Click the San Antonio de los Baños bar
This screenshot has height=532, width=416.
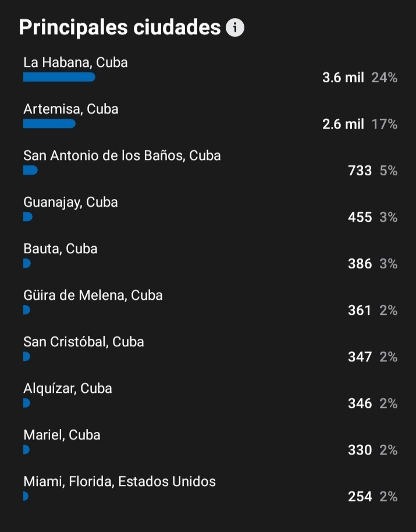(x=30, y=171)
